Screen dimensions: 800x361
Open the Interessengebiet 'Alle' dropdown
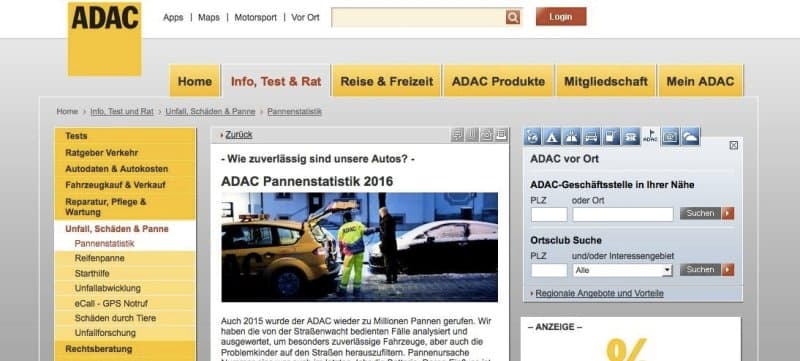[x=623, y=270]
